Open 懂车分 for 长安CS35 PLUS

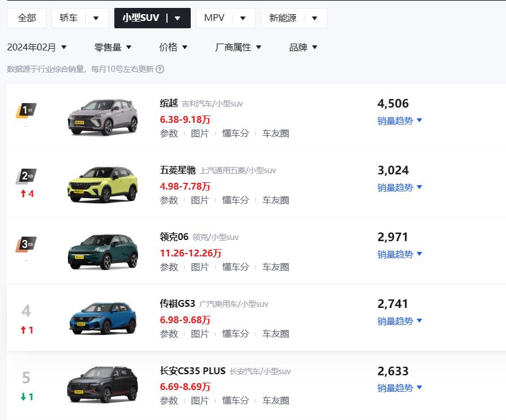point(235,401)
